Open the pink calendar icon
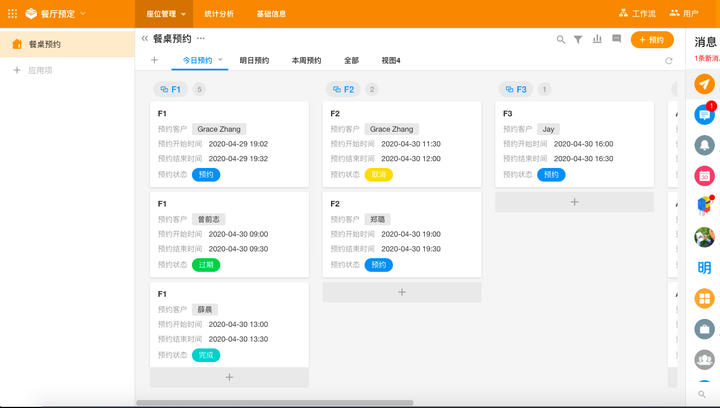Screen dimensions: 720x408 704,176
